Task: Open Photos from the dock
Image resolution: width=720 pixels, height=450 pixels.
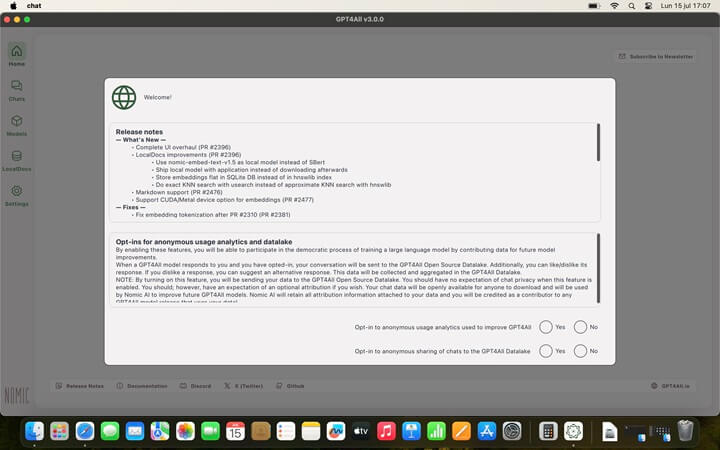Action: [x=185, y=431]
